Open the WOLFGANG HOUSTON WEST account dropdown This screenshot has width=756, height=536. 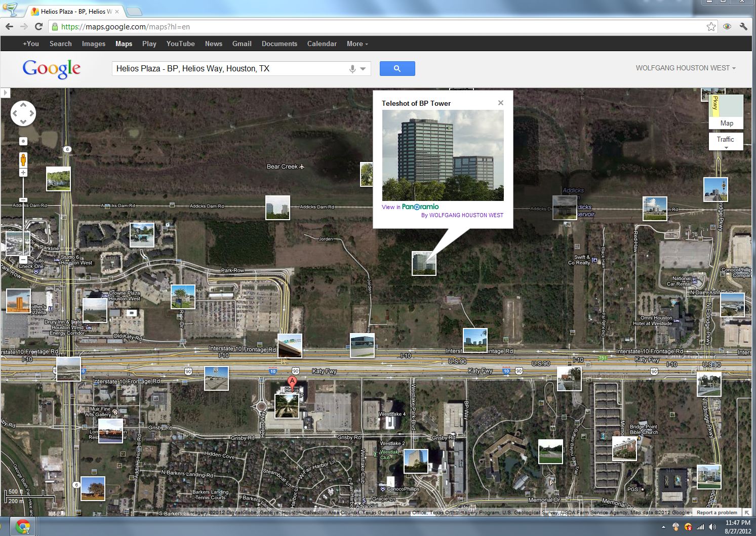685,68
